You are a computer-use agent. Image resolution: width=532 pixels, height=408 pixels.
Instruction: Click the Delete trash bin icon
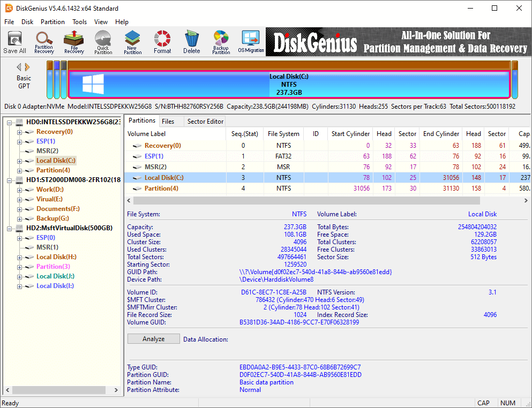pos(191,42)
